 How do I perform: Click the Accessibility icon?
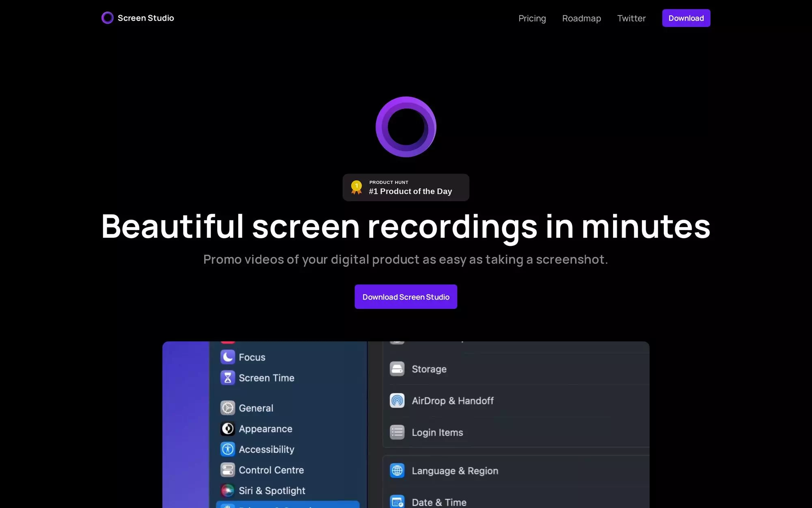coord(228,449)
